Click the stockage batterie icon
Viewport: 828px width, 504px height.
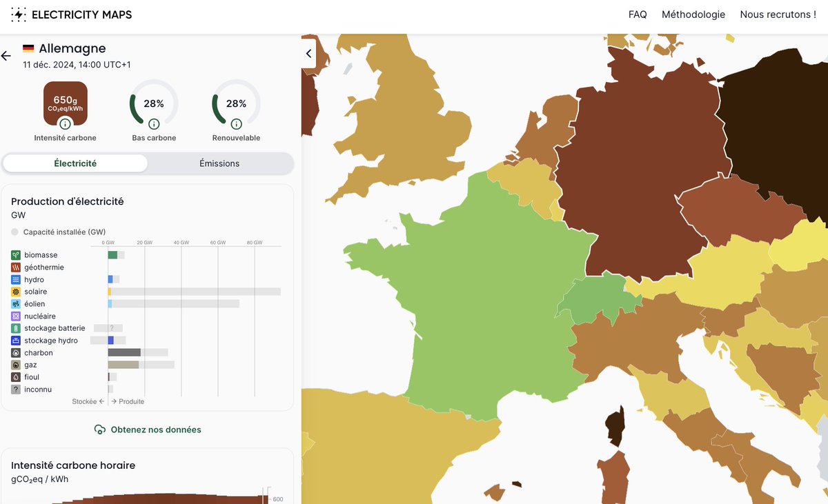[x=16, y=328]
